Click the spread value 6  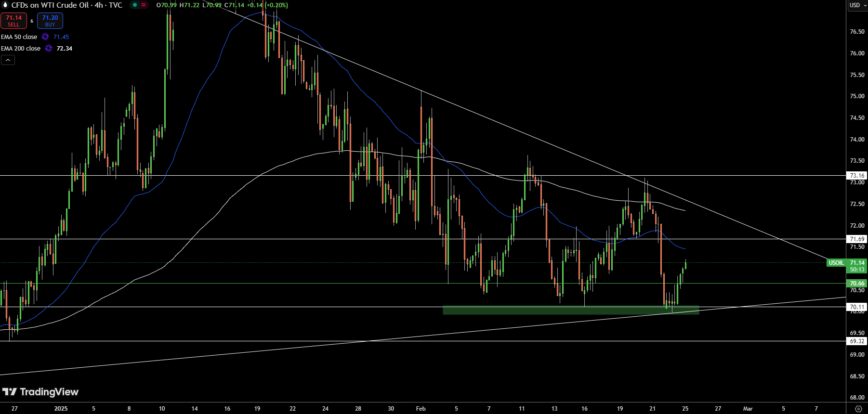click(x=32, y=21)
